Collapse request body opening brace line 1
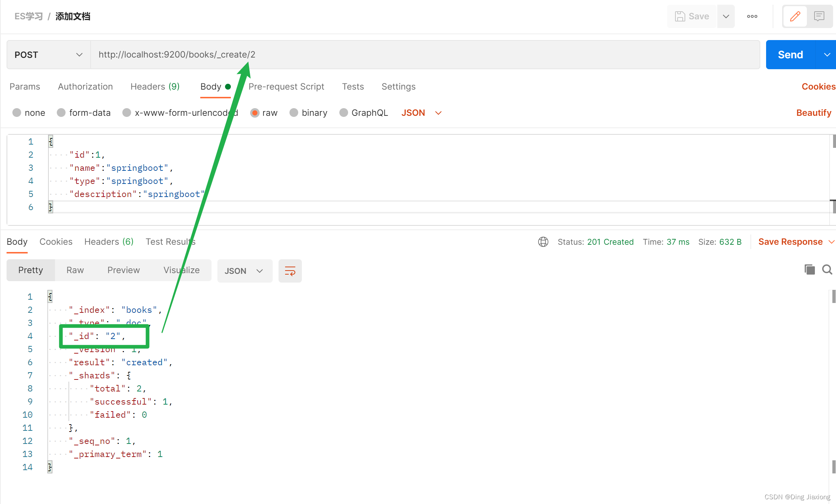Viewport: 836px width, 504px height. [51, 141]
